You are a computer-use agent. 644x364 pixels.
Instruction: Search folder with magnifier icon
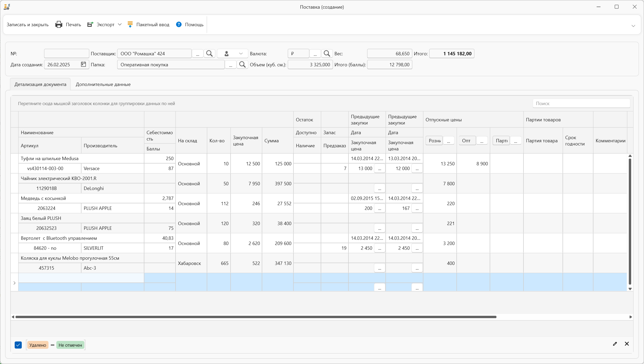click(x=242, y=65)
